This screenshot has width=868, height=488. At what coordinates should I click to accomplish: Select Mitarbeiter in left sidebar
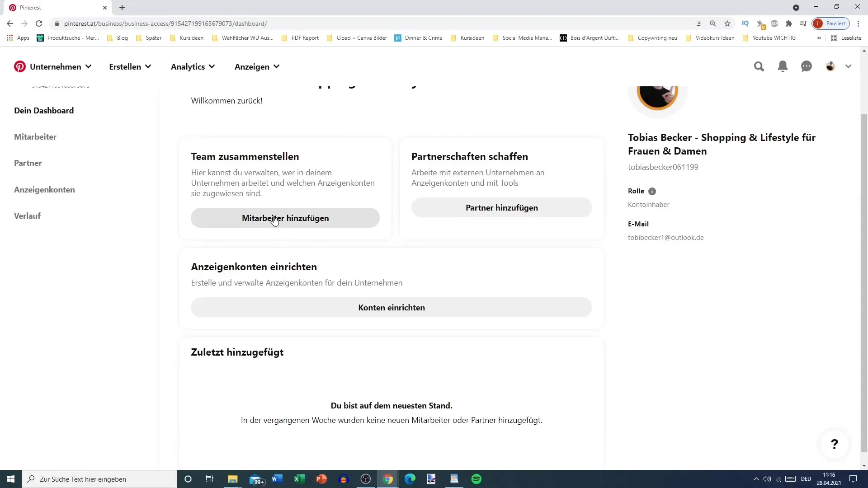tap(35, 136)
